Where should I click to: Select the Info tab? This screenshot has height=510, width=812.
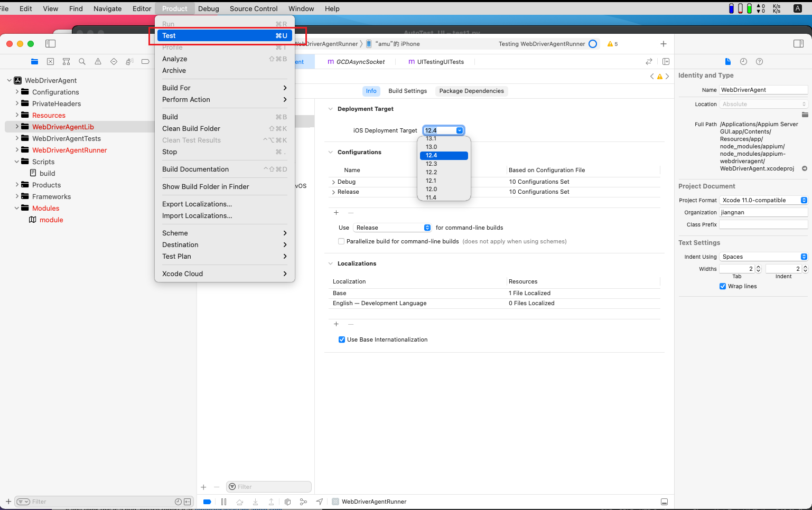[x=371, y=91]
